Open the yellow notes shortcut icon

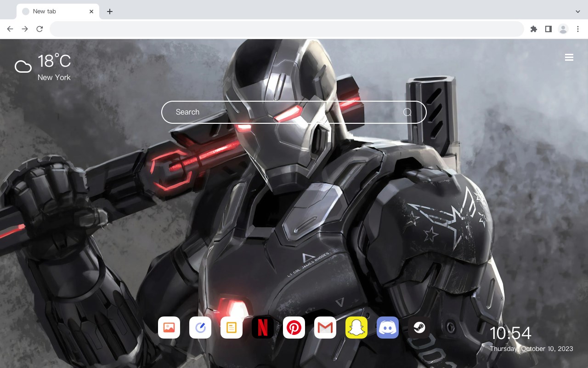point(232,328)
